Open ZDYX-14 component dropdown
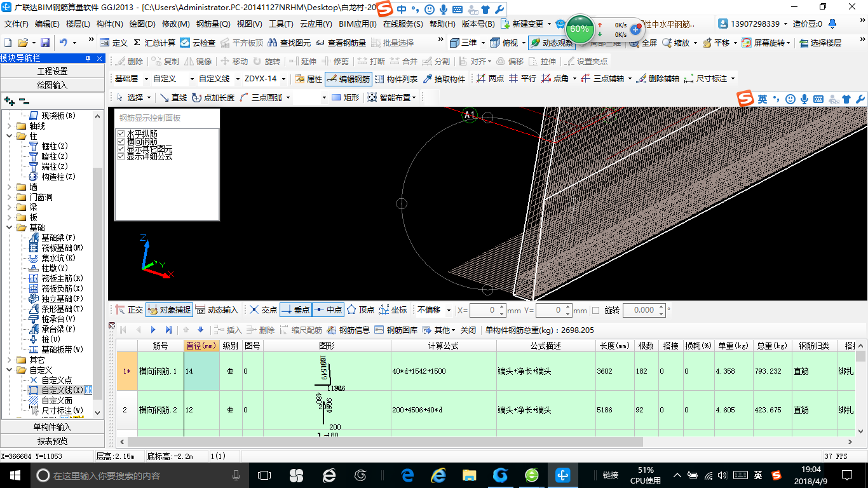The image size is (868, 488). click(265, 79)
